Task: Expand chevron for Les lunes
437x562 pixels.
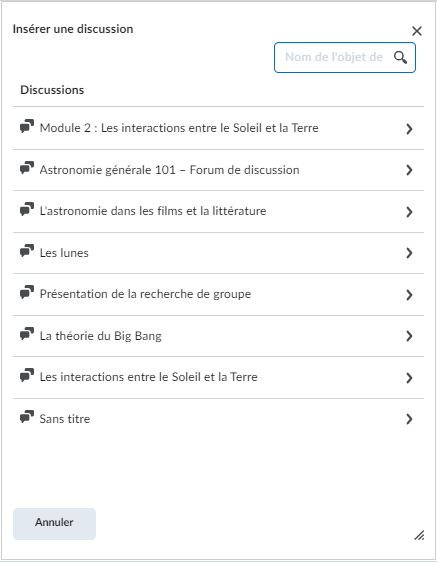Action: point(409,253)
